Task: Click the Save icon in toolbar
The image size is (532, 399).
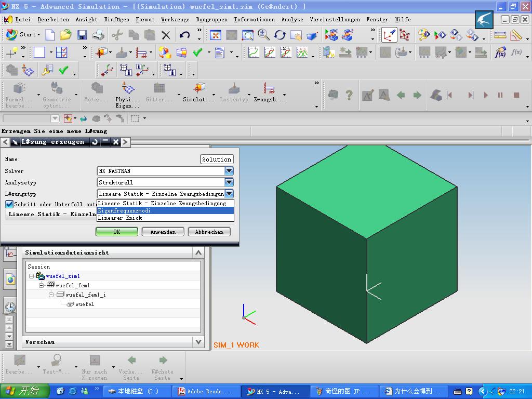Action: coord(82,35)
